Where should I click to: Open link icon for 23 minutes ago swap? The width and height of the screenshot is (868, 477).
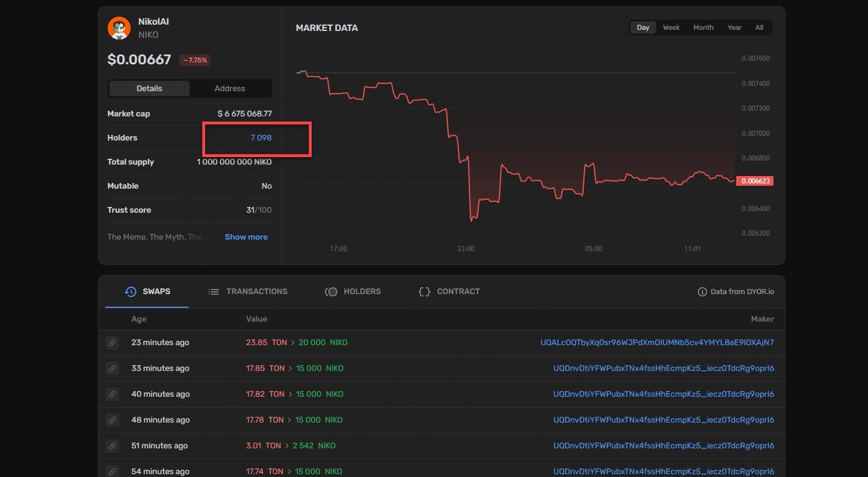coord(112,343)
